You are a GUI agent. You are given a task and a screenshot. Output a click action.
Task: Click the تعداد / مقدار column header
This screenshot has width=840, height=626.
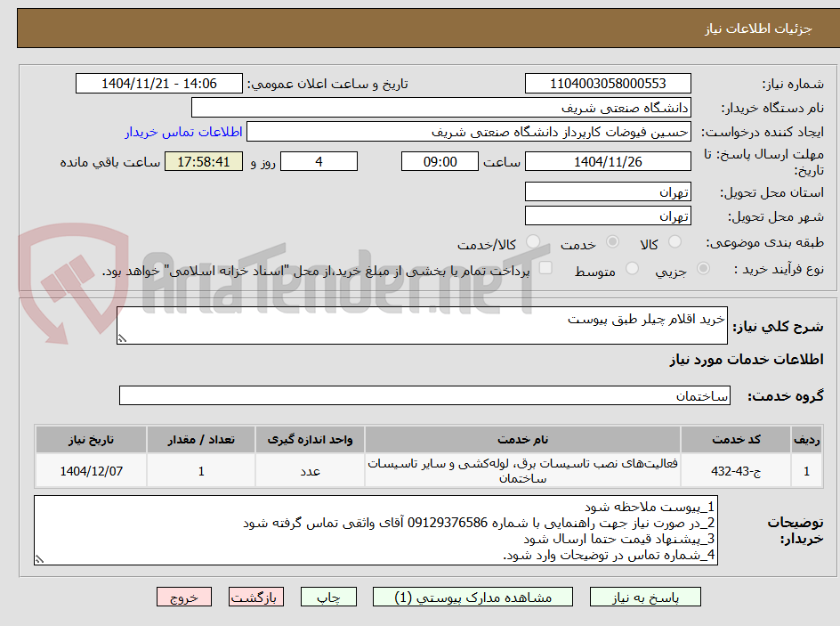point(201,440)
